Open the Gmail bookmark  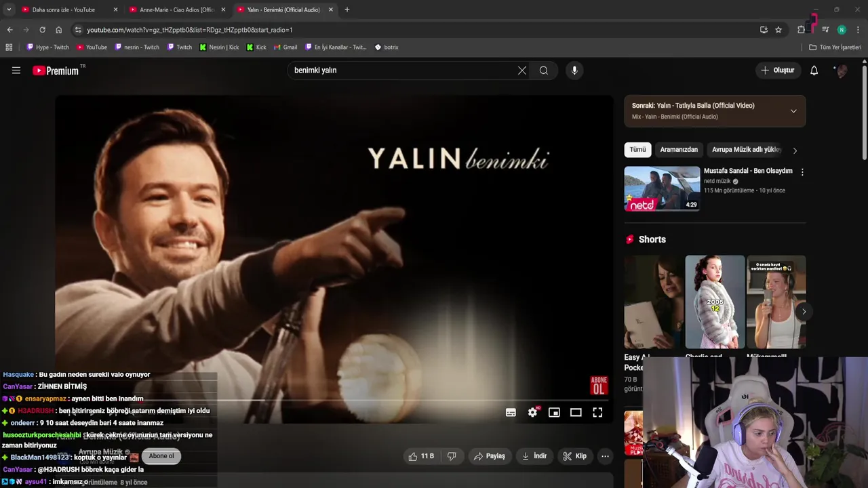pos(285,47)
